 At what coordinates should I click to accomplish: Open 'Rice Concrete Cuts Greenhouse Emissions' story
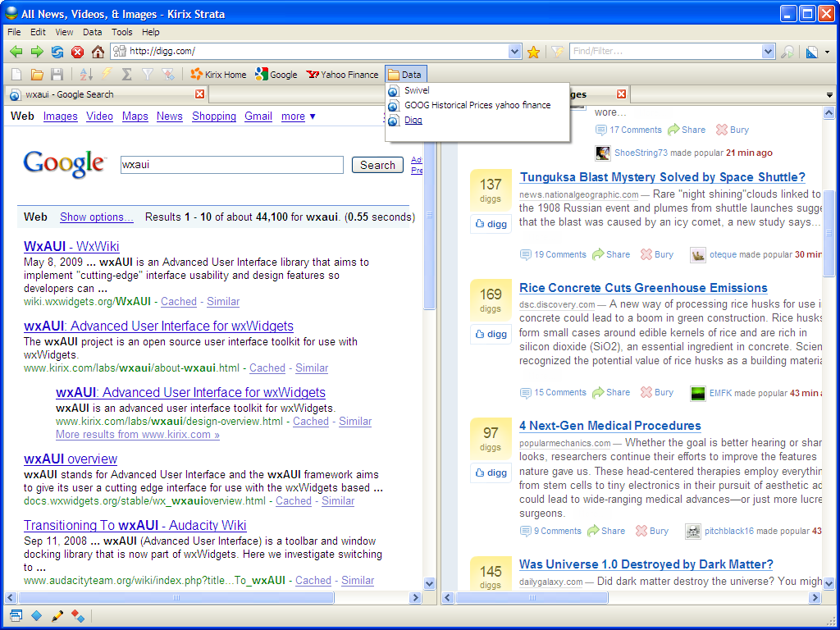643,288
